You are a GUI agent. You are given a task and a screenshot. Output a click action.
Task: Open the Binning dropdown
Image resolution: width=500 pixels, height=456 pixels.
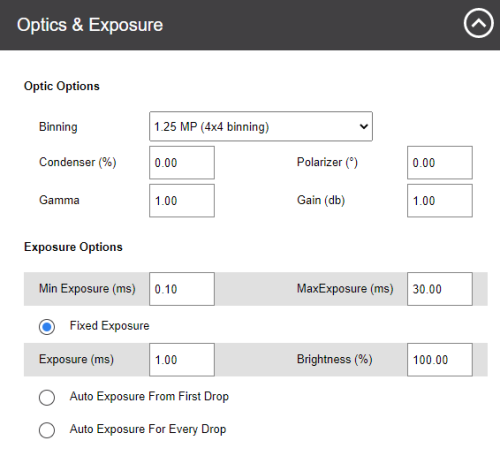(x=261, y=126)
